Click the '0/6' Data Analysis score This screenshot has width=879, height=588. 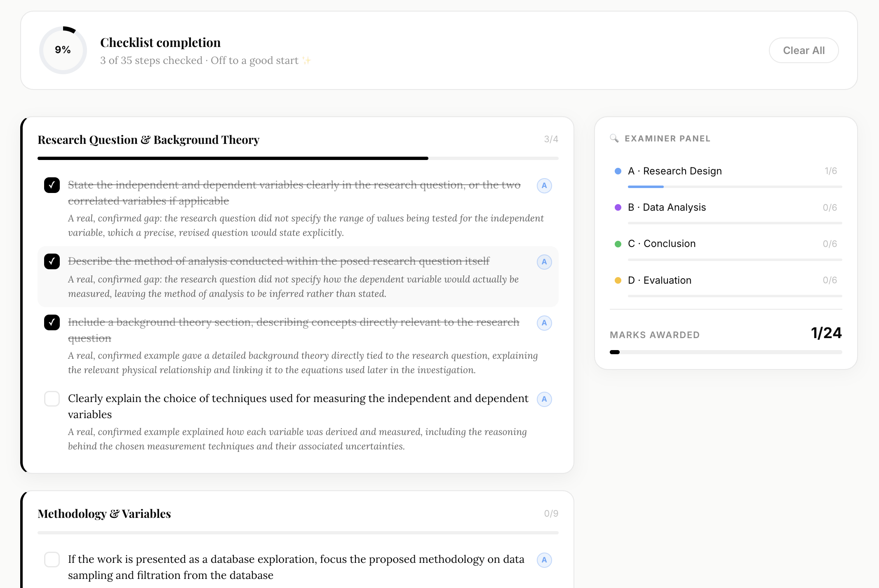point(830,207)
